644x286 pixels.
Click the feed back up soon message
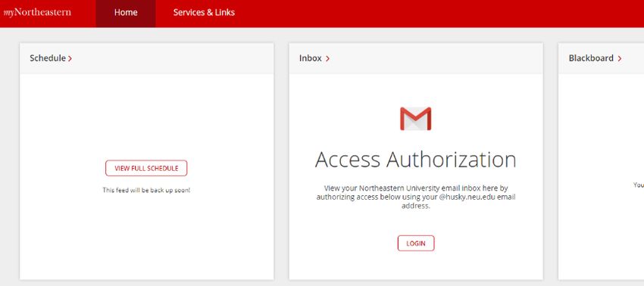click(146, 191)
